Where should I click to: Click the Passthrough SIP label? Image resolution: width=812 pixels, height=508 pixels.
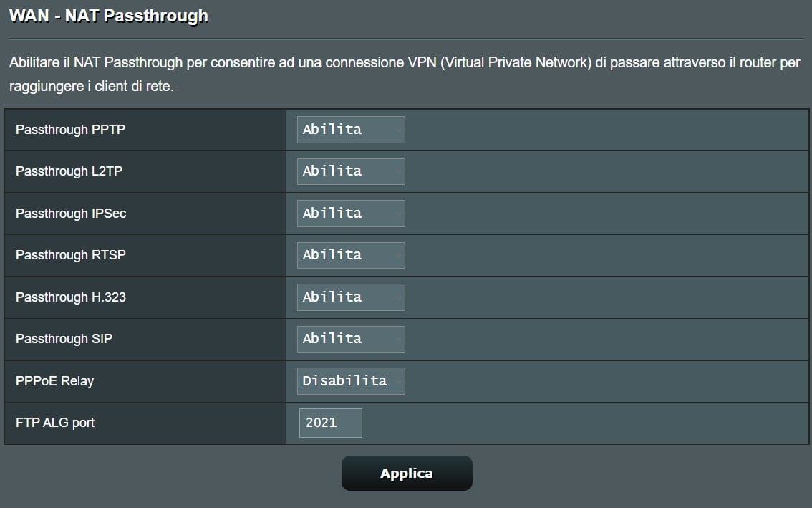64,339
